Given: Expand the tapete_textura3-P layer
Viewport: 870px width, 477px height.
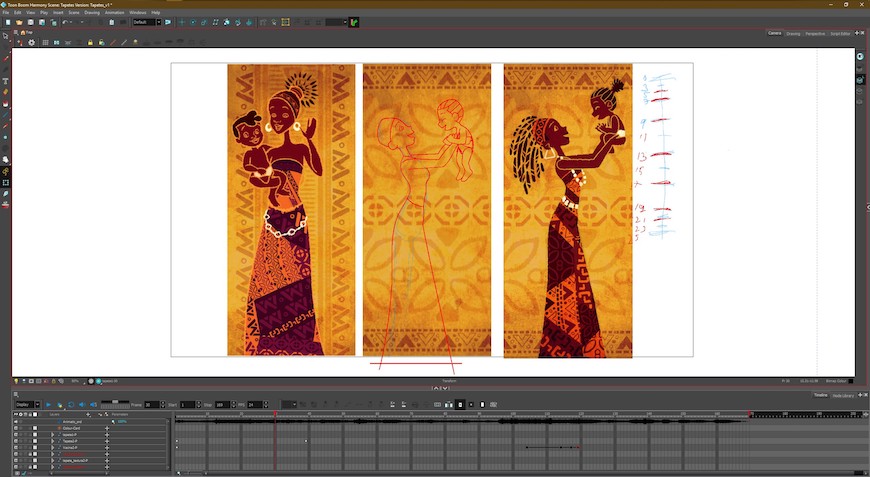Looking at the screenshot, I should point(53,460).
